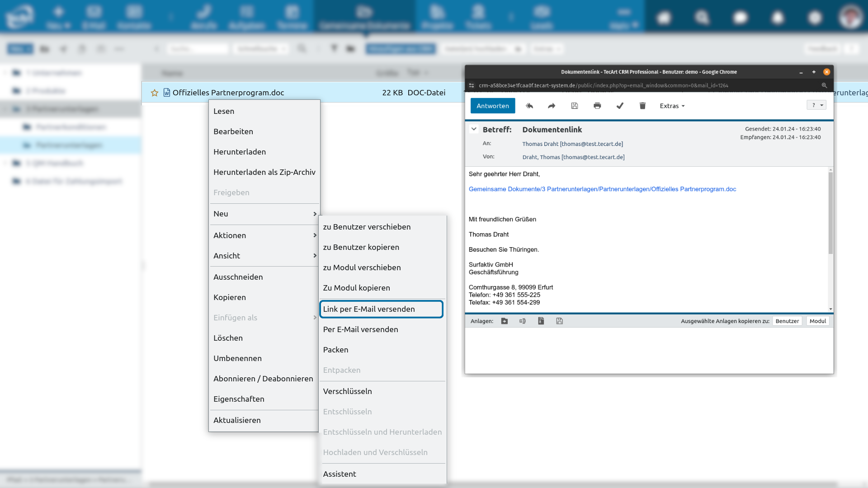Open the question mark help dropdown
Screen dimensions: 868x488
[x=816, y=105]
